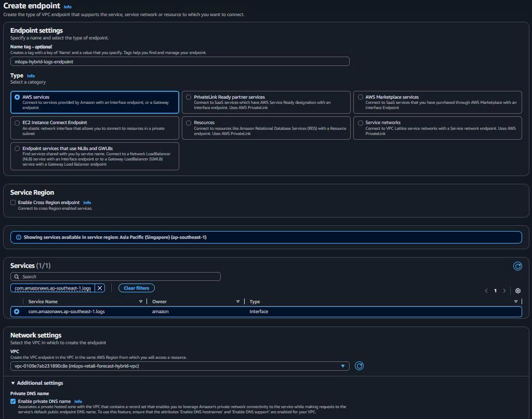Open the VPC dropdown
The image size is (532, 419).
click(342, 366)
